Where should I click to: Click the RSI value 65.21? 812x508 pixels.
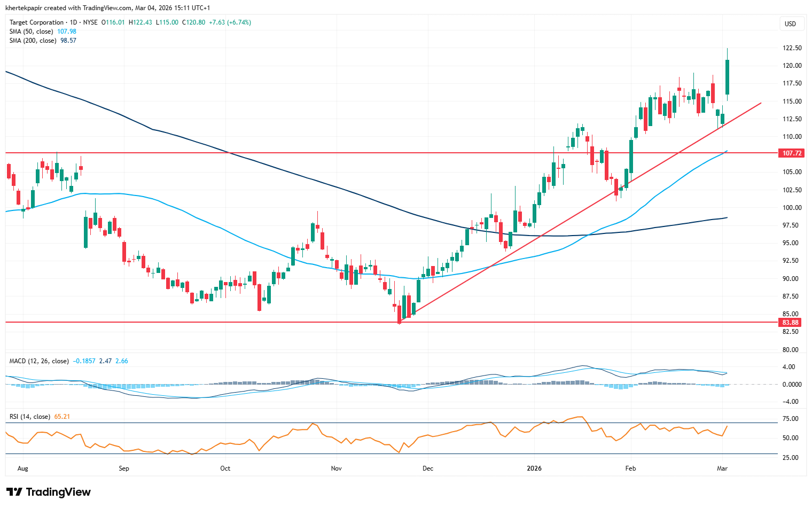[62, 417]
